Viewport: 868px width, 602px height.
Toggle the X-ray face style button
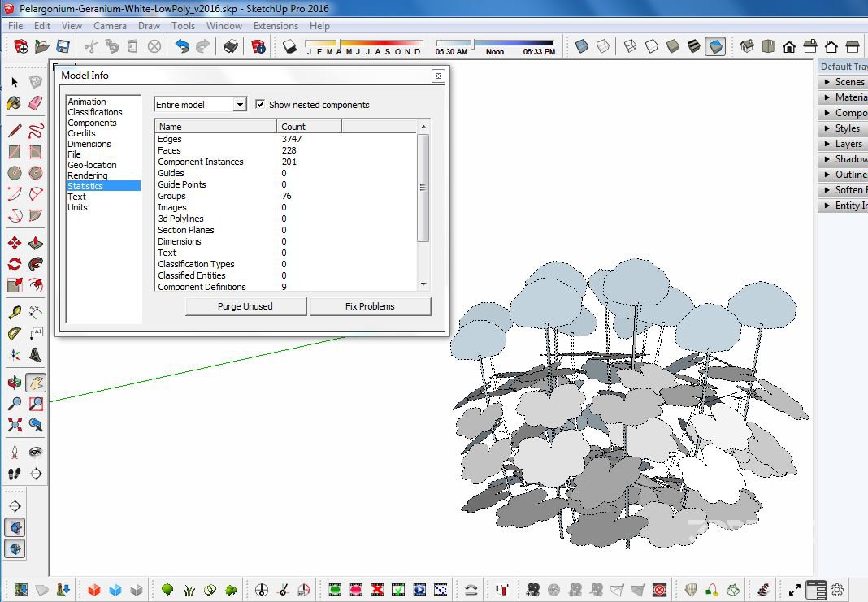(581, 47)
